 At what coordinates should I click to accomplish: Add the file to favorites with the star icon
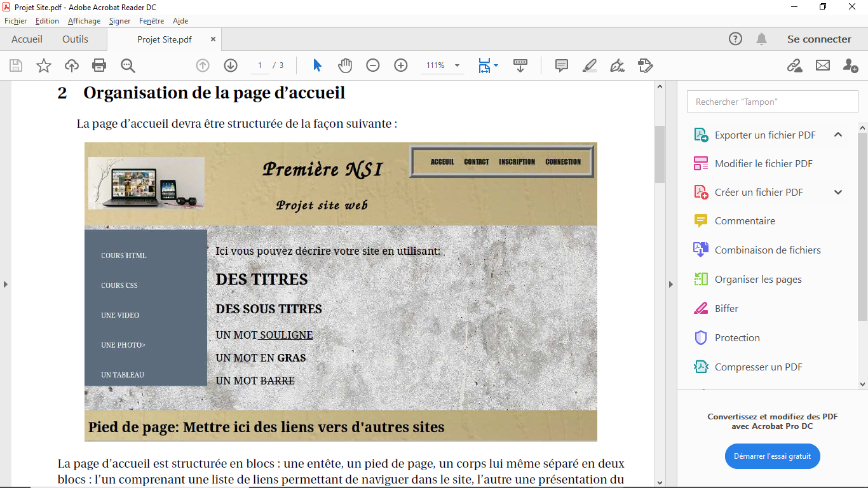coord(43,65)
